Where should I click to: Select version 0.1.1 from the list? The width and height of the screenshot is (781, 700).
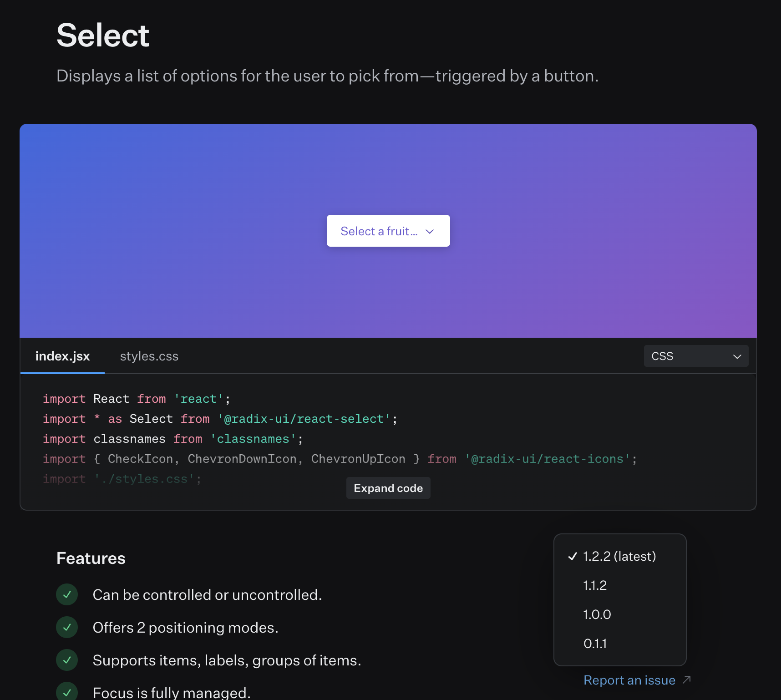(595, 644)
